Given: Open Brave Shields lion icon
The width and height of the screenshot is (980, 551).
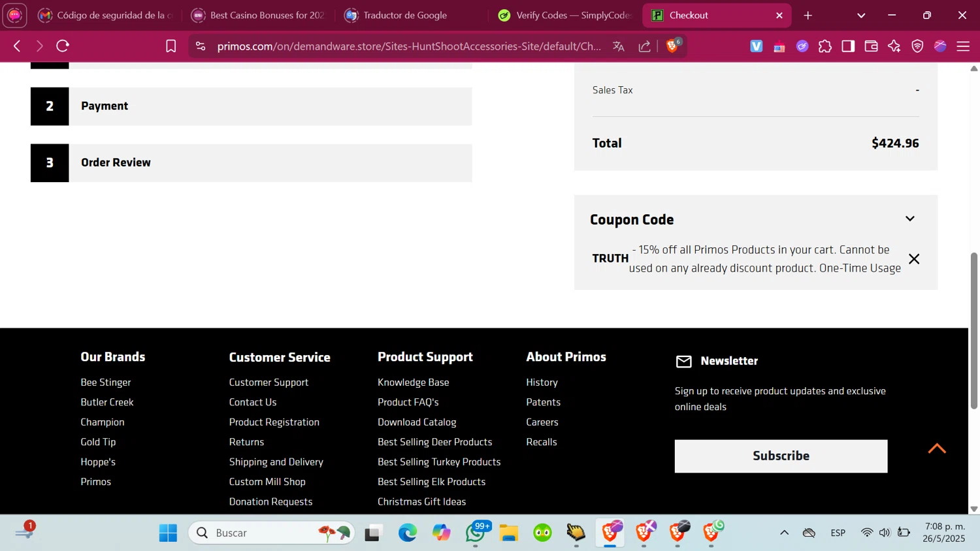Looking at the screenshot, I should coord(672,46).
